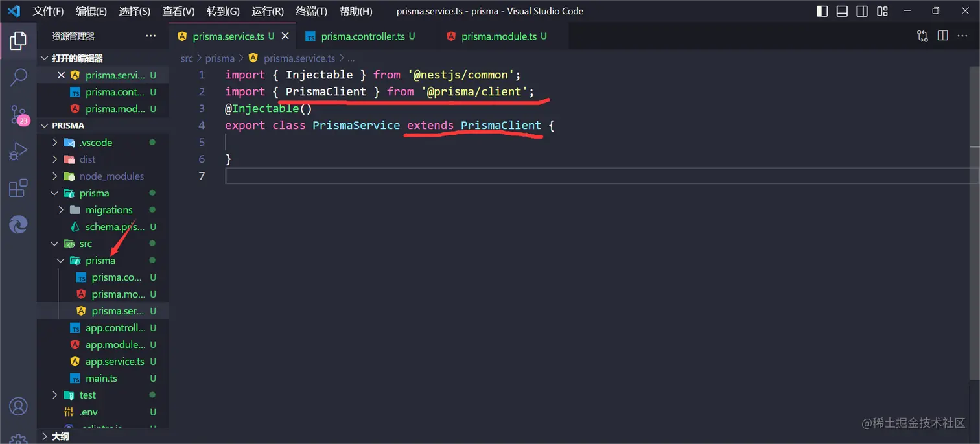Collapse the 打开的编辑器 section
This screenshot has height=444, width=980.
(102, 58)
